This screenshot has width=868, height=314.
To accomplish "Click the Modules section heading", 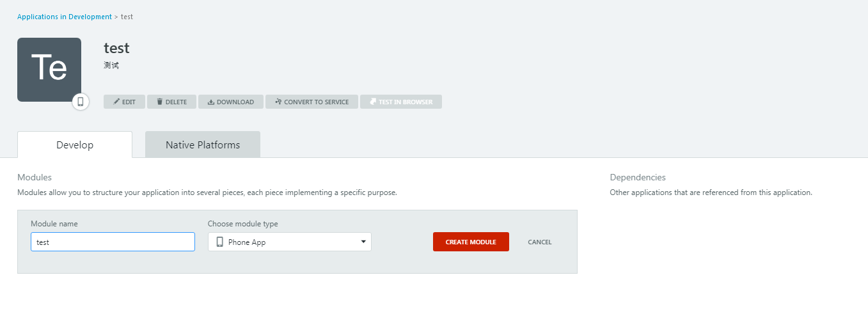I will pos(35,177).
